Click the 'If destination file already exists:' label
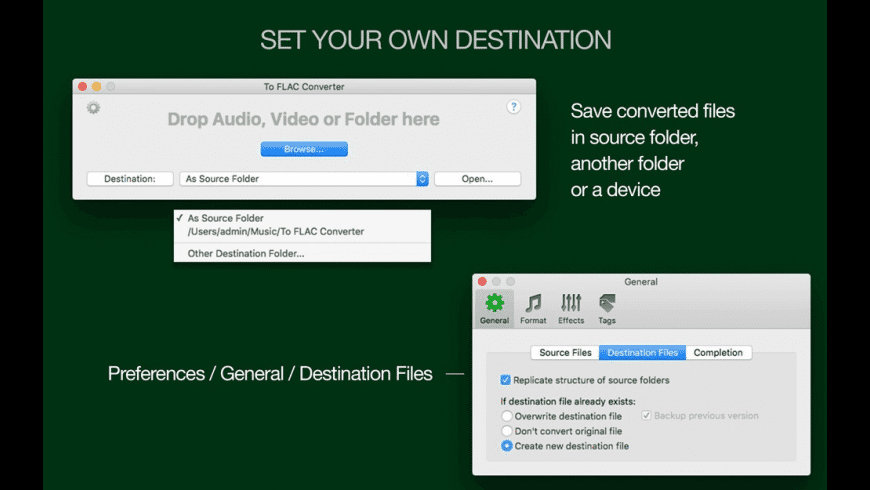Image resolution: width=870 pixels, height=490 pixels. [568, 401]
